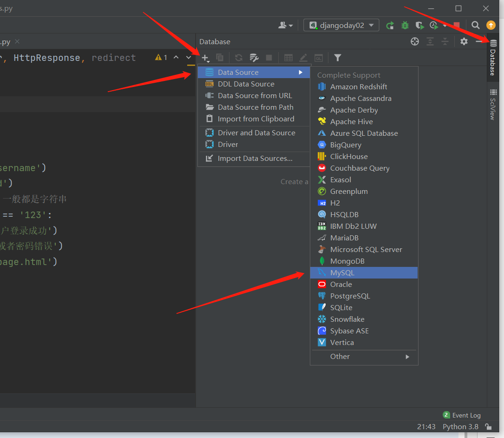504x438 pixels.
Task: Open Database panel settings gear
Action: (x=464, y=41)
